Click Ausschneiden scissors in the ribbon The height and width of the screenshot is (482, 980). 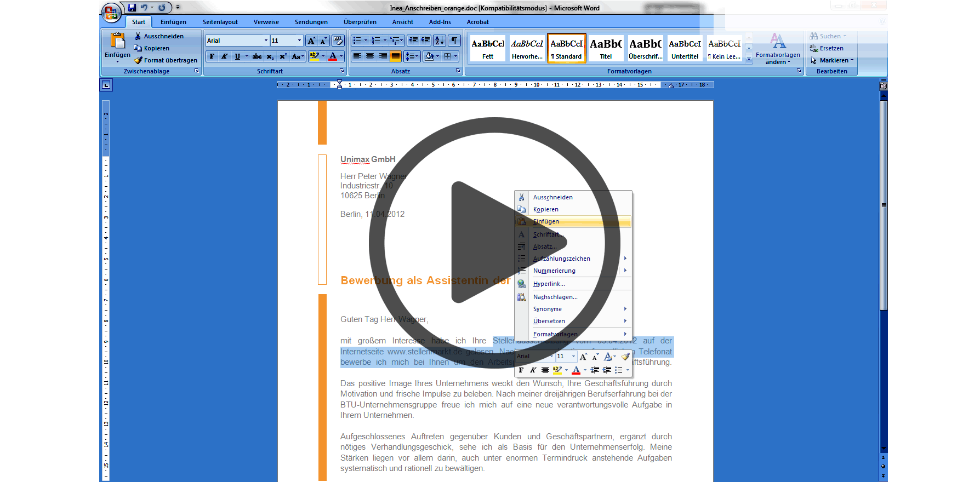[159, 36]
